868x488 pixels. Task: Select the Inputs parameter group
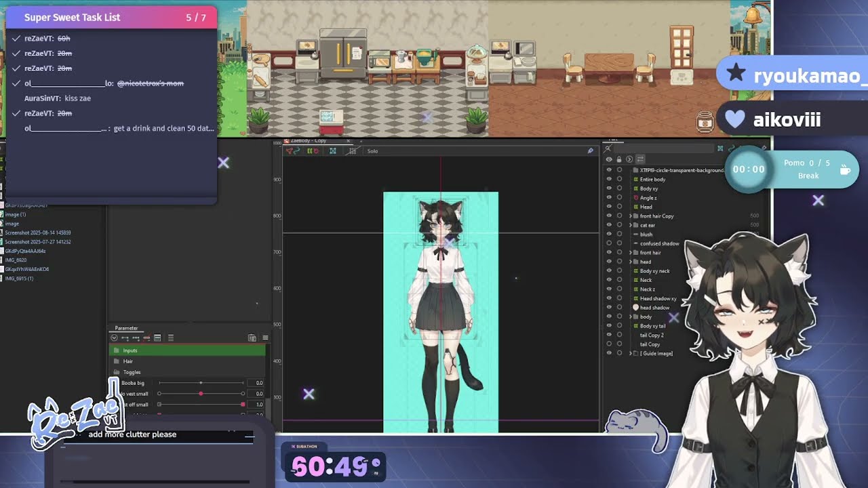click(188, 350)
